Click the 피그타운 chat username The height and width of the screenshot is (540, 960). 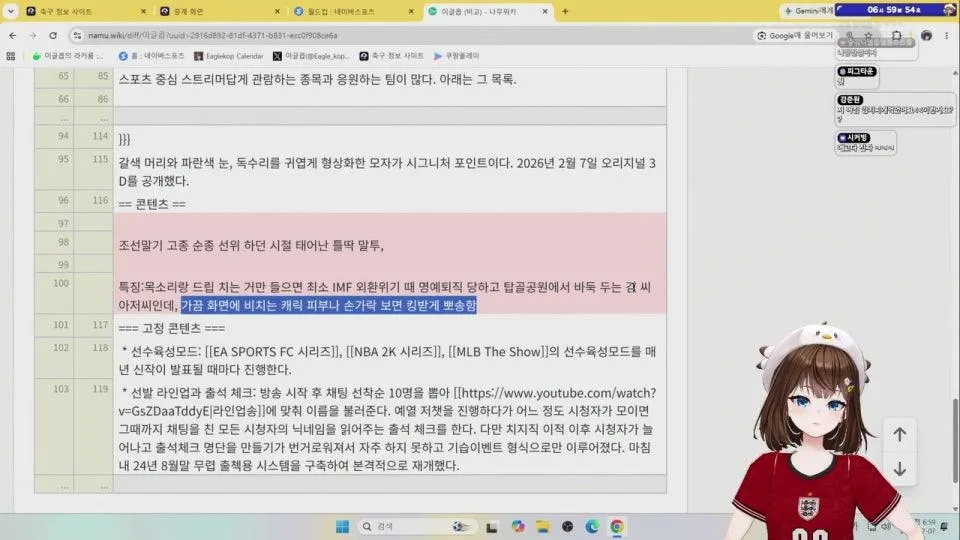point(857,72)
